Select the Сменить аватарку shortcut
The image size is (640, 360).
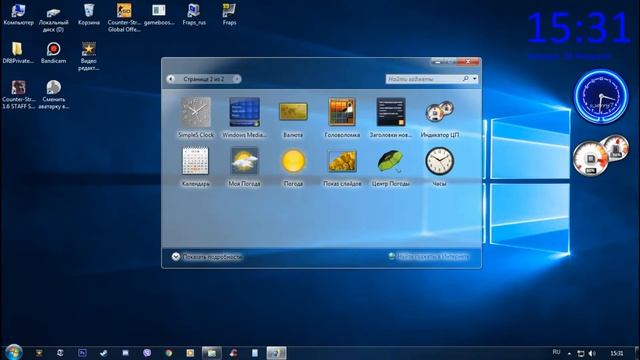(53, 95)
